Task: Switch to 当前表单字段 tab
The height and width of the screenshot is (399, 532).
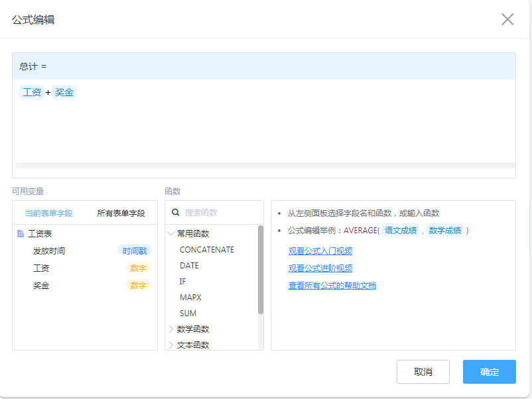Action: 48,213
